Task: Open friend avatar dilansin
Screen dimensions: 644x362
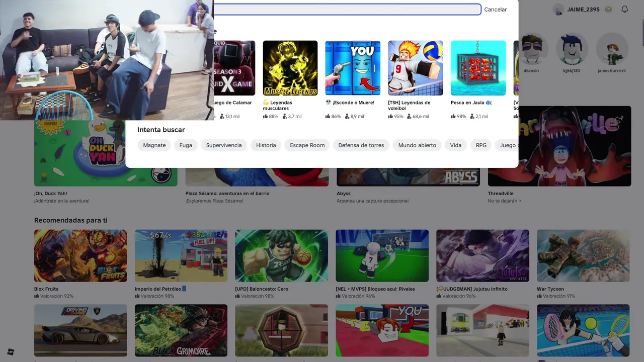Action: [x=533, y=49]
